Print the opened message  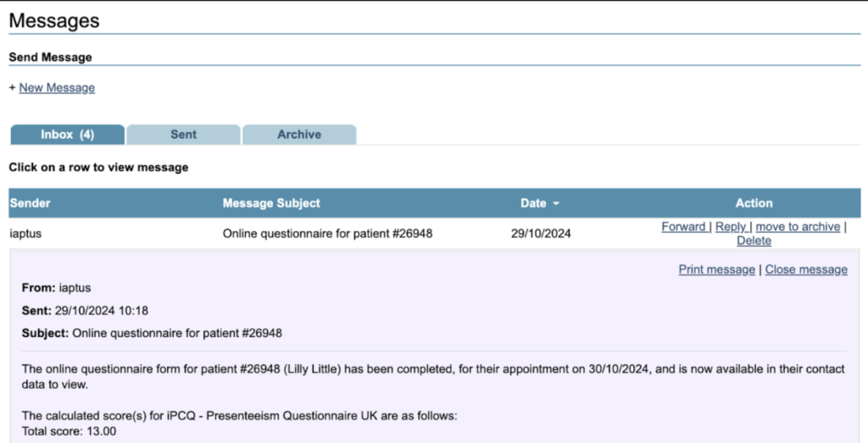(716, 269)
